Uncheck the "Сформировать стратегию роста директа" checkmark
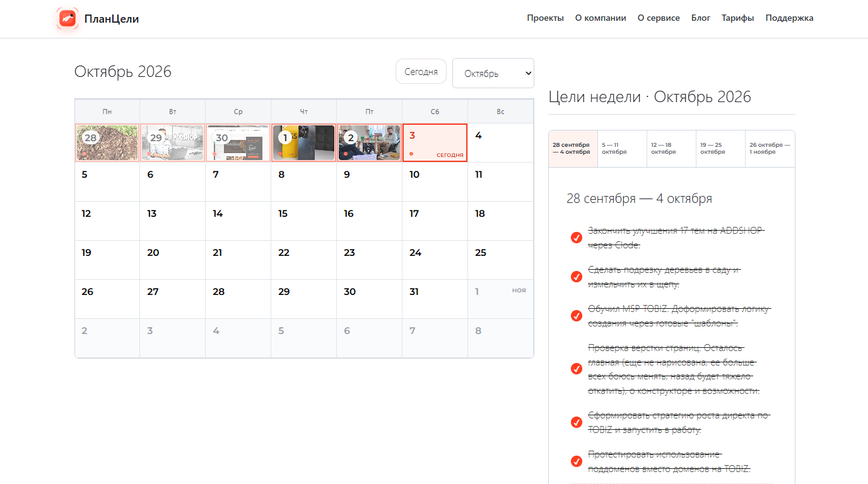 576,422
